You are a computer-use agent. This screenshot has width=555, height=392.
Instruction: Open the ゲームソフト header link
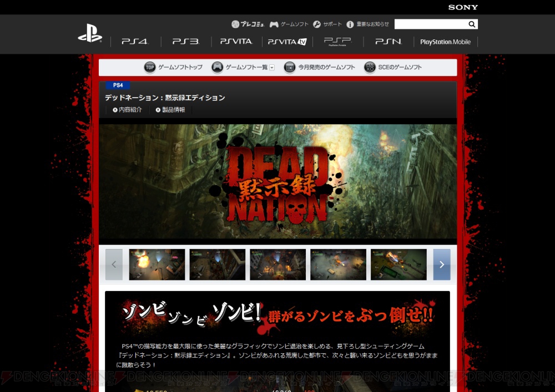(295, 24)
